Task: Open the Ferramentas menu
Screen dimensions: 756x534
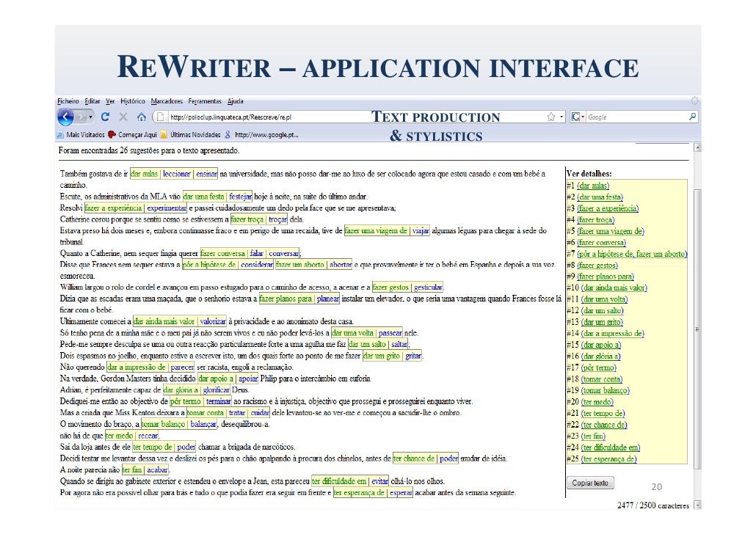Action: pyautogui.click(x=205, y=101)
